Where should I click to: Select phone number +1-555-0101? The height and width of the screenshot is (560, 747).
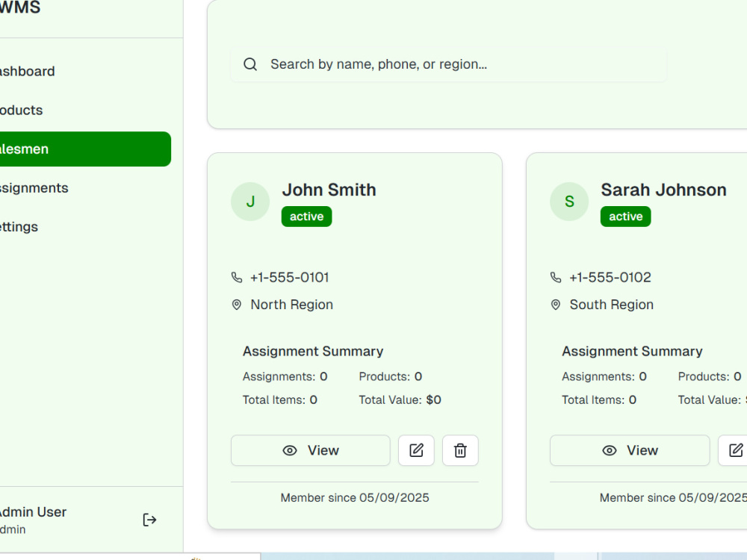[290, 277]
